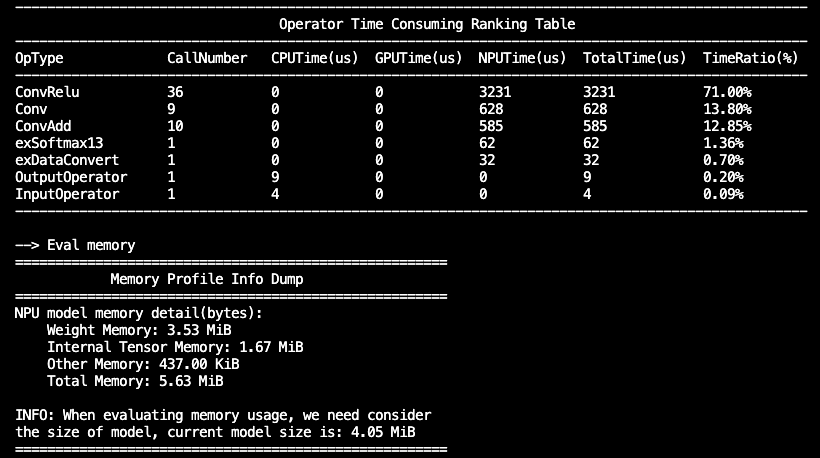The image size is (820, 458).
Task: Select the 13.80% time ratio value
Action: 727,109
